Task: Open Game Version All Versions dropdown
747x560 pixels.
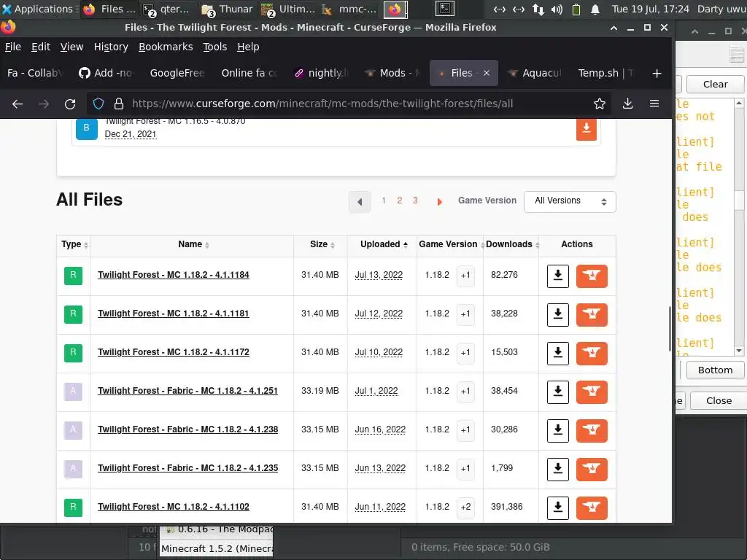Action: (x=570, y=201)
